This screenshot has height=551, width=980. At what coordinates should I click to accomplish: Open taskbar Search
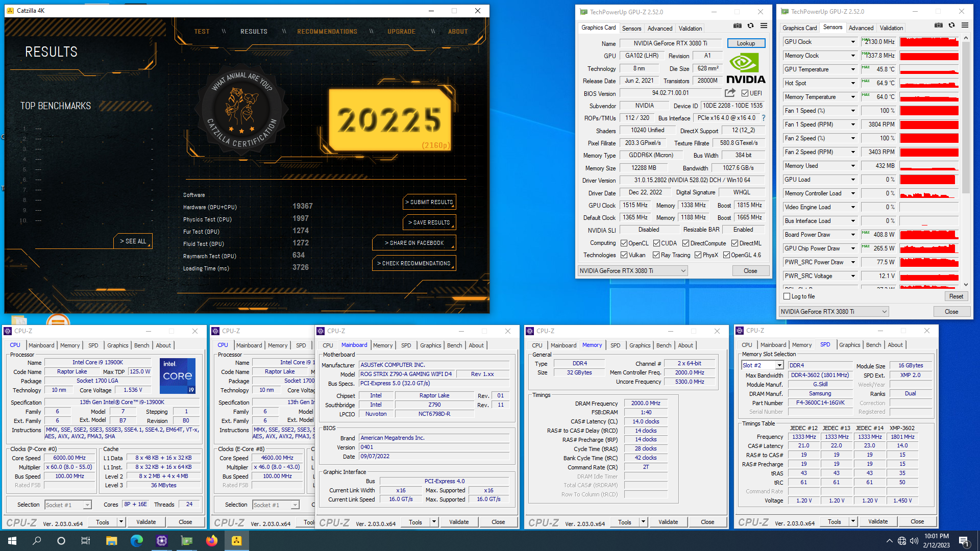tap(37, 541)
